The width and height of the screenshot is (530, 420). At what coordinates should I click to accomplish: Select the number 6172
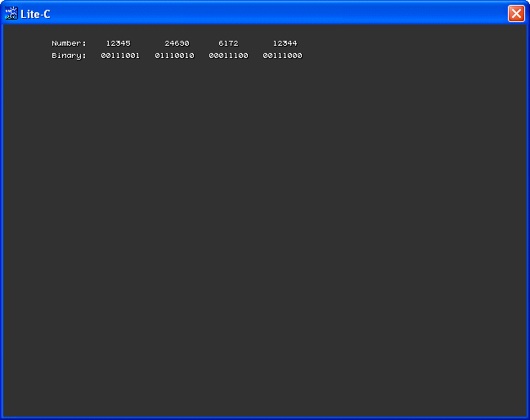coord(228,43)
